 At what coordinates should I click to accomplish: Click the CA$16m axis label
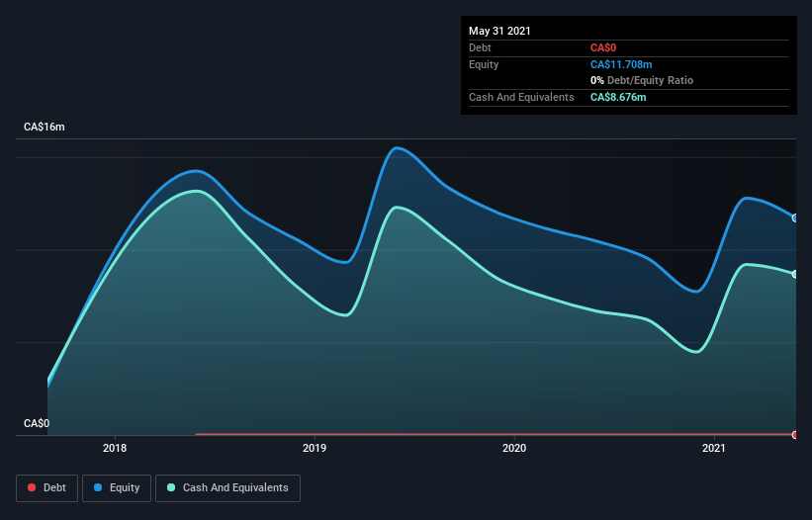(45, 127)
